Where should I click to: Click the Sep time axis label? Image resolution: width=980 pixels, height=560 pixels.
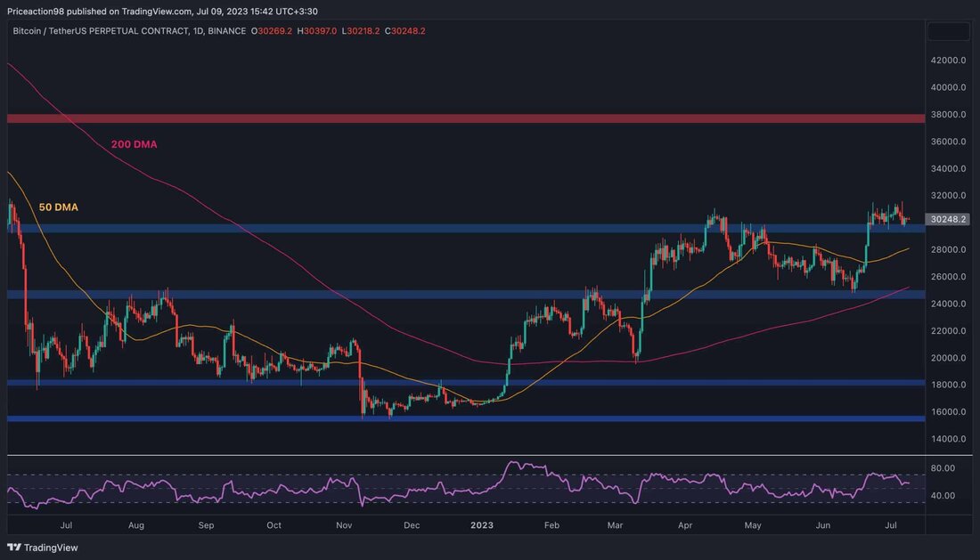[207, 525]
